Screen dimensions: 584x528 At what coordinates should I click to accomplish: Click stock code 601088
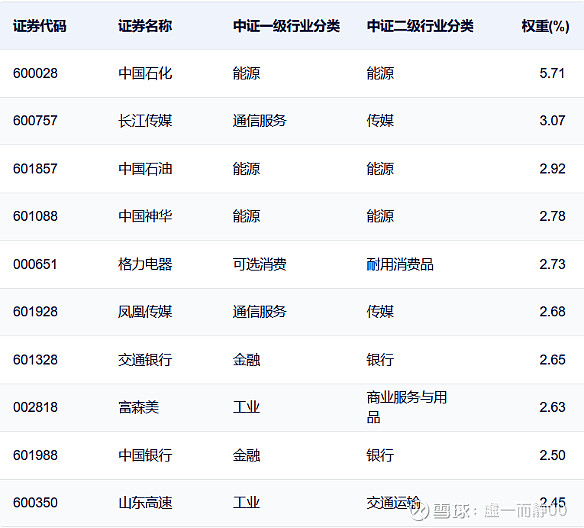(35, 216)
